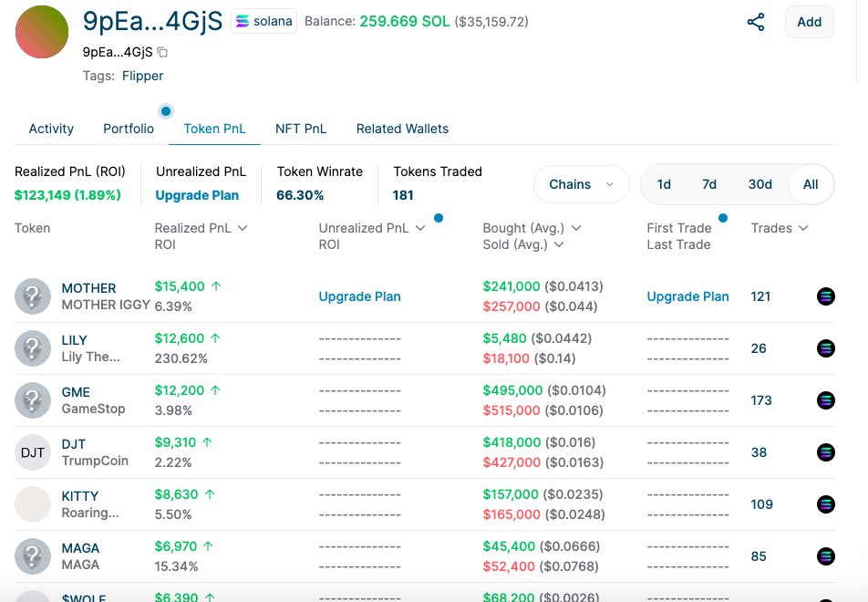Switch to the Token PnL tab
This screenshot has height=602, width=868.
coord(215,129)
